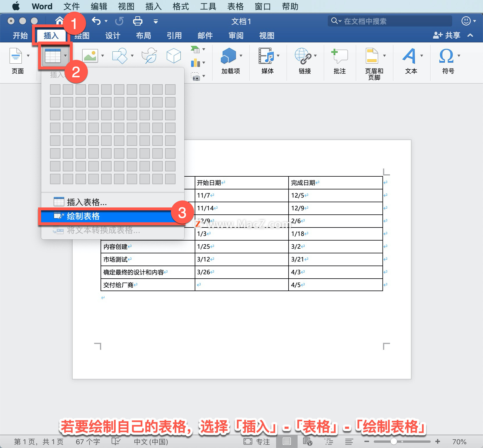
Task: Open the 表格 menu in menu bar
Action: coord(235,6)
